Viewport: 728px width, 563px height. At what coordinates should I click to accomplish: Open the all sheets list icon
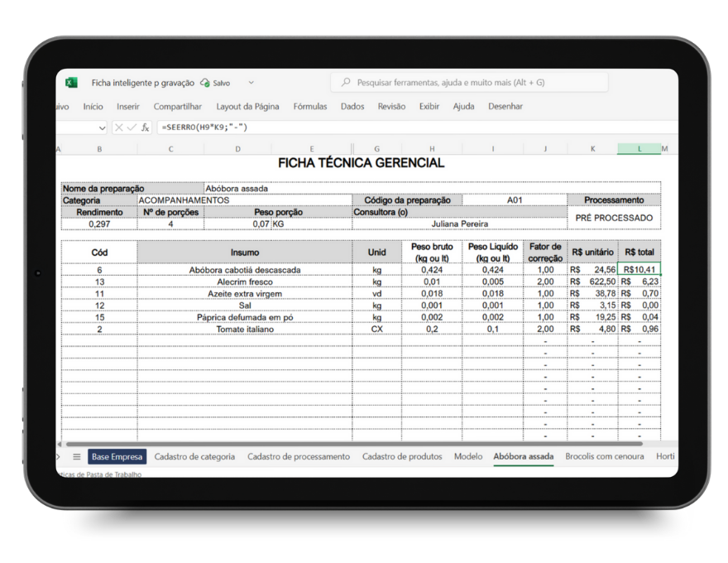(x=77, y=456)
